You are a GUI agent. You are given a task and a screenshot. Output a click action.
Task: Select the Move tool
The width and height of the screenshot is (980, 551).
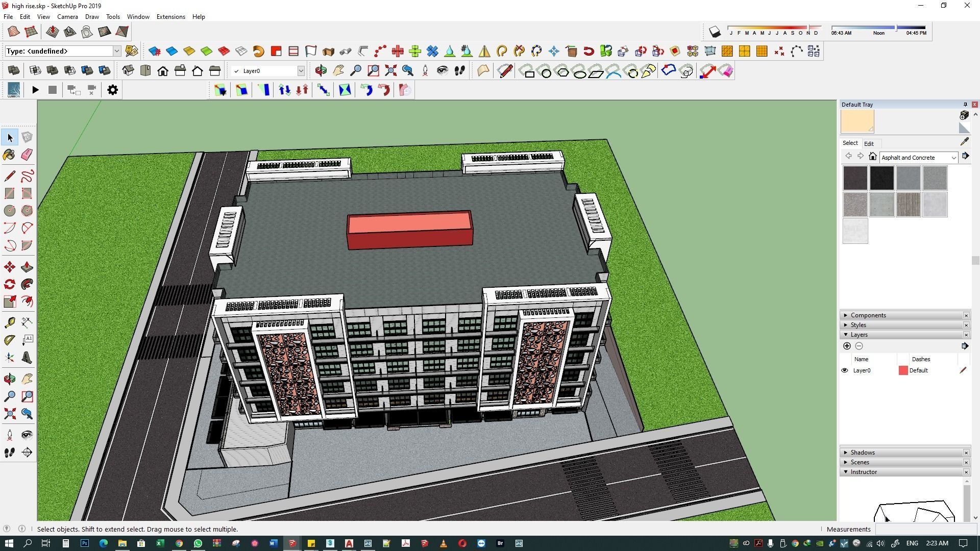pos(10,267)
